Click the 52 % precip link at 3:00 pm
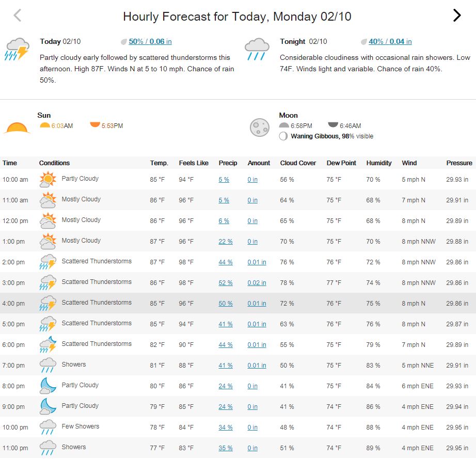Screen dimensions: 476x459 point(226,282)
